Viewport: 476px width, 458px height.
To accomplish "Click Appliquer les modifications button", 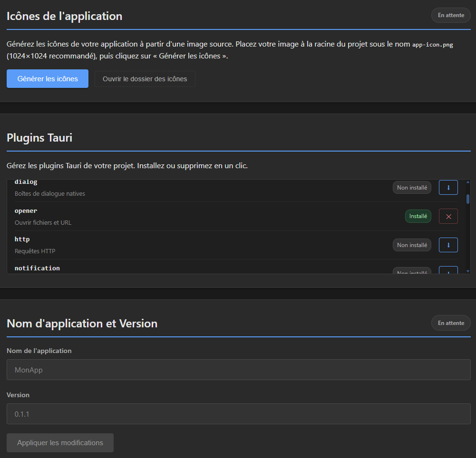I will click(x=60, y=442).
